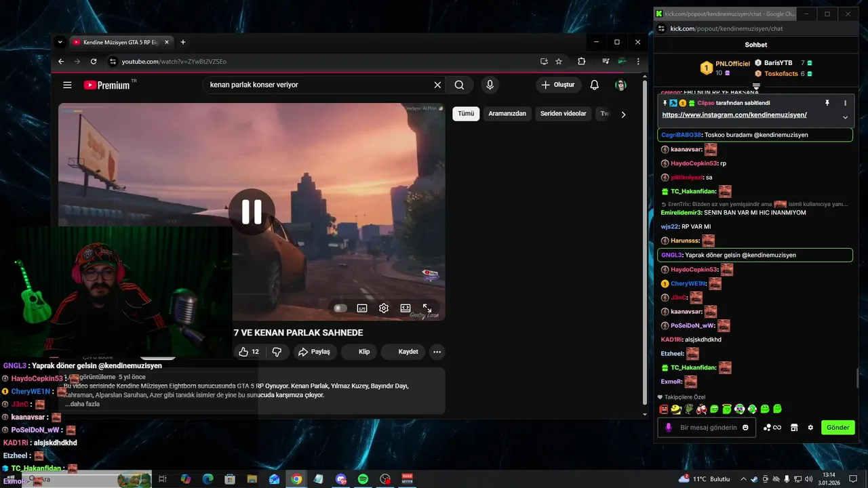Viewport: 868px width, 488px height.
Task: Like the video with 12 likes
Action: [x=248, y=352]
